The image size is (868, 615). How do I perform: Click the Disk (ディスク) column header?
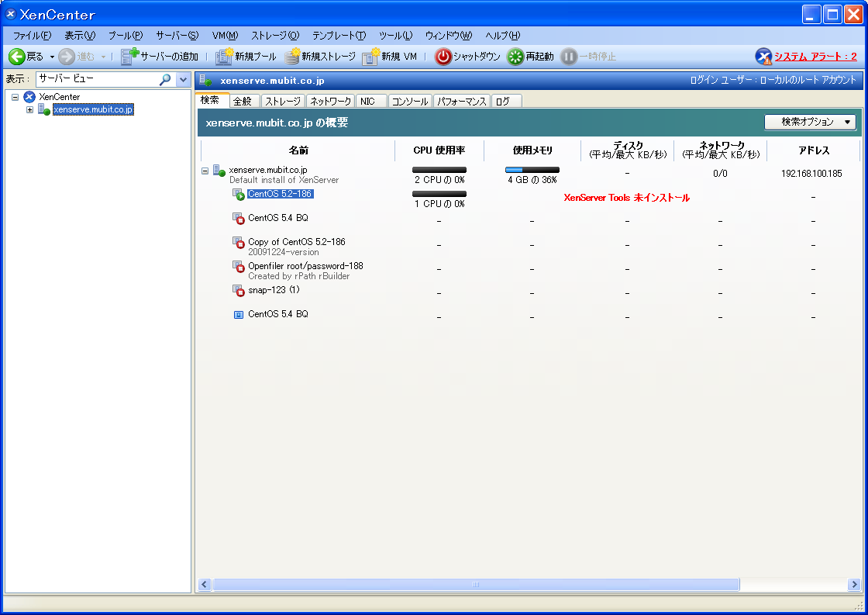[x=628, y=150]
